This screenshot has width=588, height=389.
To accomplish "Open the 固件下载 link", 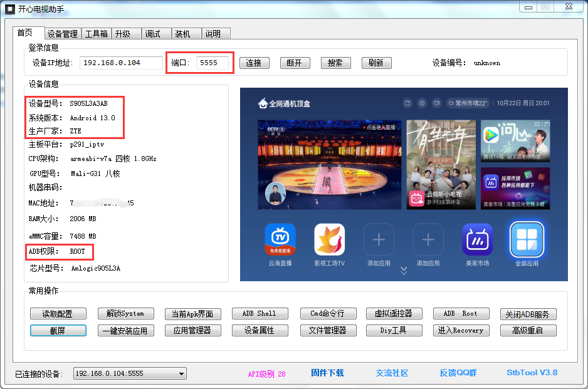I will pyautogui.click(x=327, y=373).
